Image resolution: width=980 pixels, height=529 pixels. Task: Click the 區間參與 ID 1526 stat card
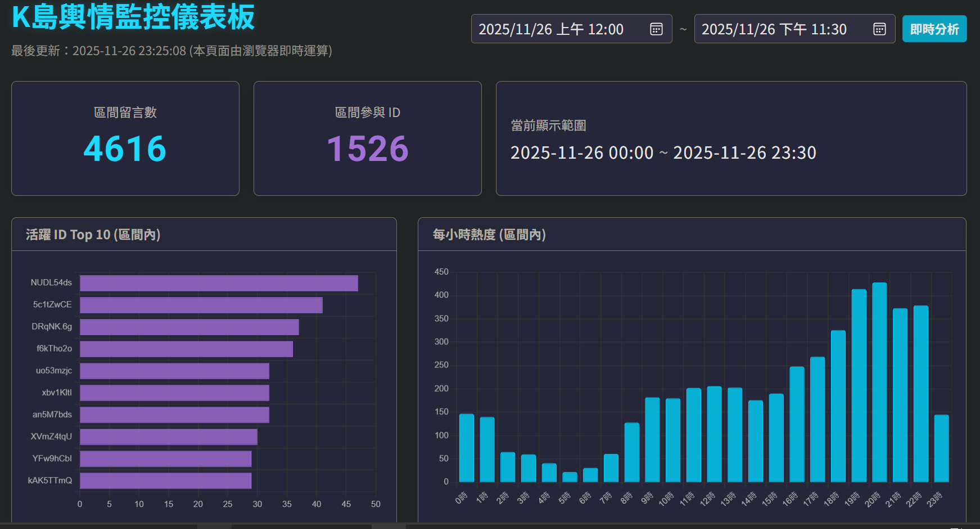368,138
